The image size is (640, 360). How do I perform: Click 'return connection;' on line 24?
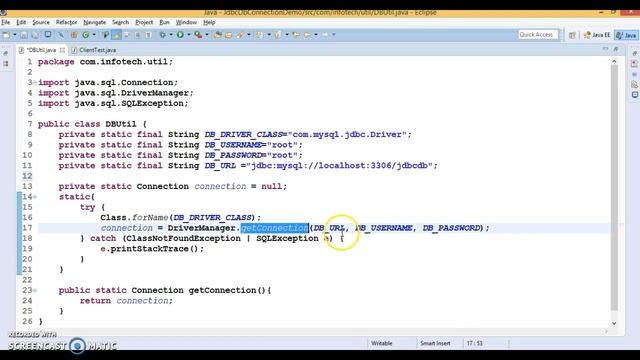pyautogui.click(x=126, y=301)
